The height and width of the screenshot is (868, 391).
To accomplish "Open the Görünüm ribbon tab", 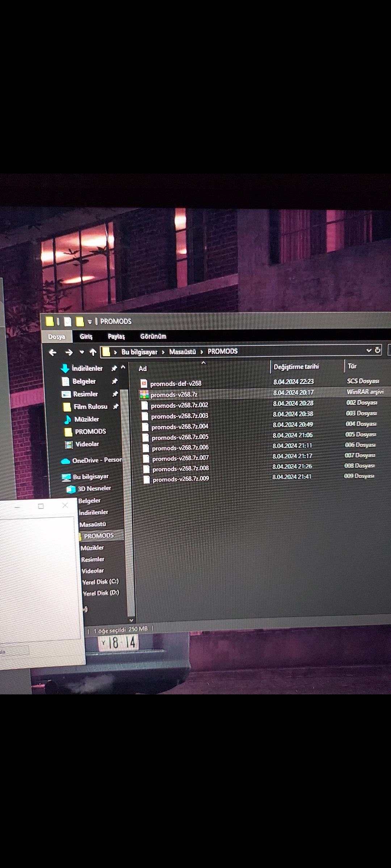I will point(153,336).
